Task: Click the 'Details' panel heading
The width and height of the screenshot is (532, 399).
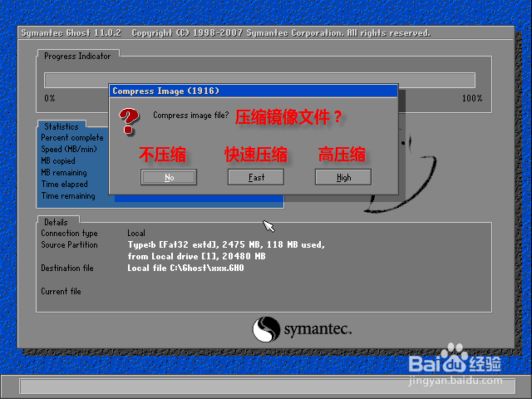Action: [56, 222]
